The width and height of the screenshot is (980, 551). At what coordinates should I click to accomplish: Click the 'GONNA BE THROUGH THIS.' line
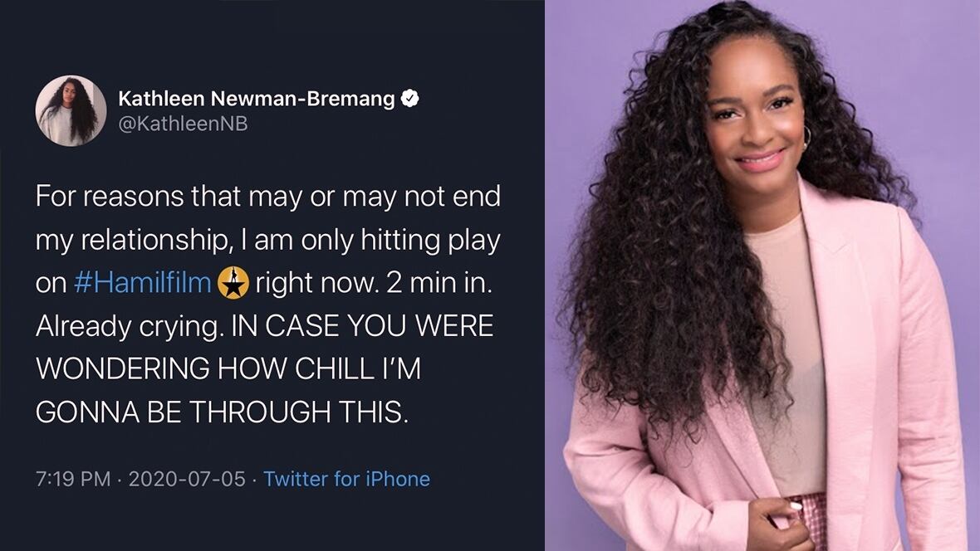pos(222,412)
